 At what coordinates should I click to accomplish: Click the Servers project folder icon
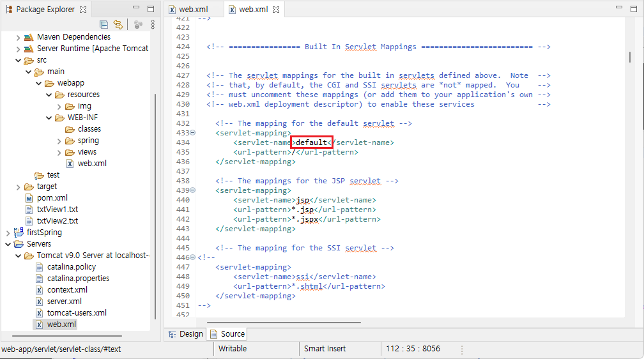(x=19, y=245)
